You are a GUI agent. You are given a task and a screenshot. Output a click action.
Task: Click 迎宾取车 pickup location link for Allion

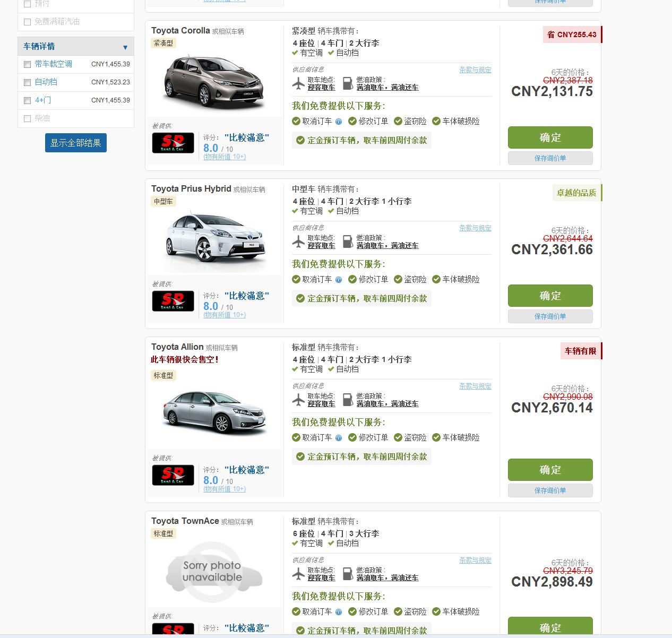(x=322, y=404)
